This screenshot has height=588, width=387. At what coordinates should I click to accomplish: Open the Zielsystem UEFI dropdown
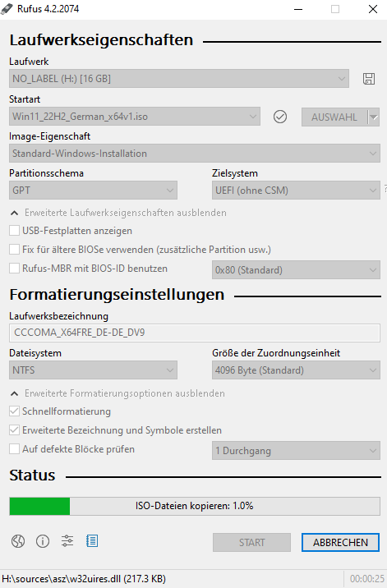296,191
